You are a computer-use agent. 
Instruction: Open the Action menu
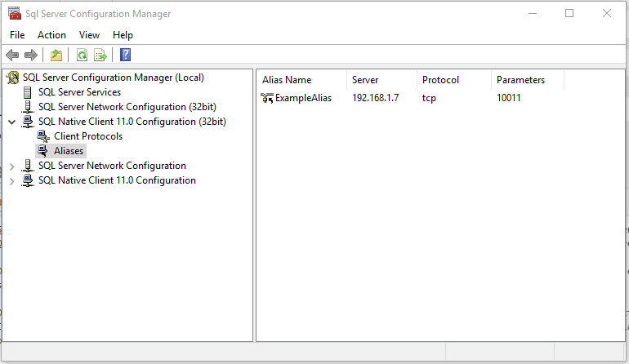coord(51,35)
